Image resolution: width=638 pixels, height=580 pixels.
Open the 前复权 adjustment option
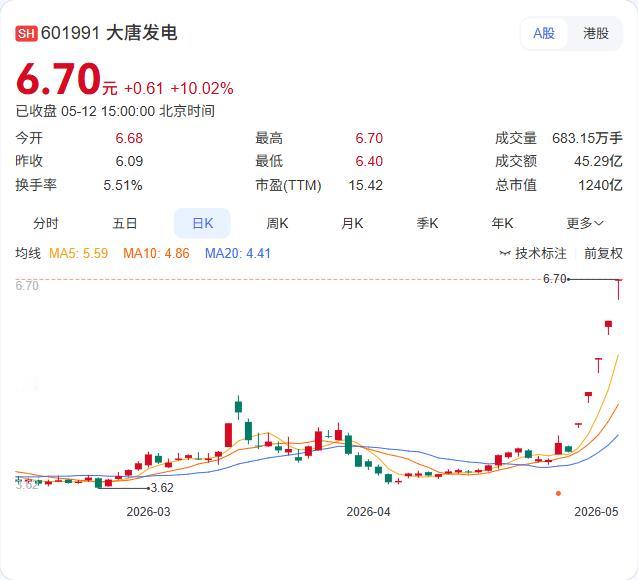603,253
